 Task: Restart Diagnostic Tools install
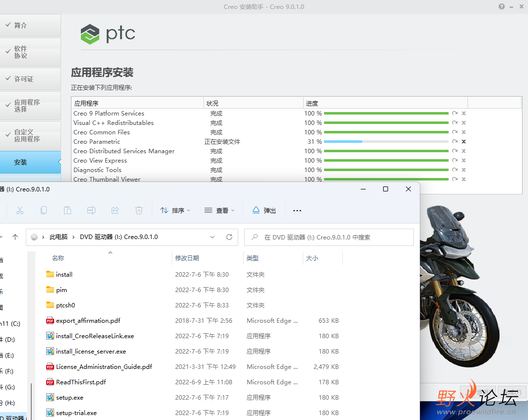pos(455,170)
